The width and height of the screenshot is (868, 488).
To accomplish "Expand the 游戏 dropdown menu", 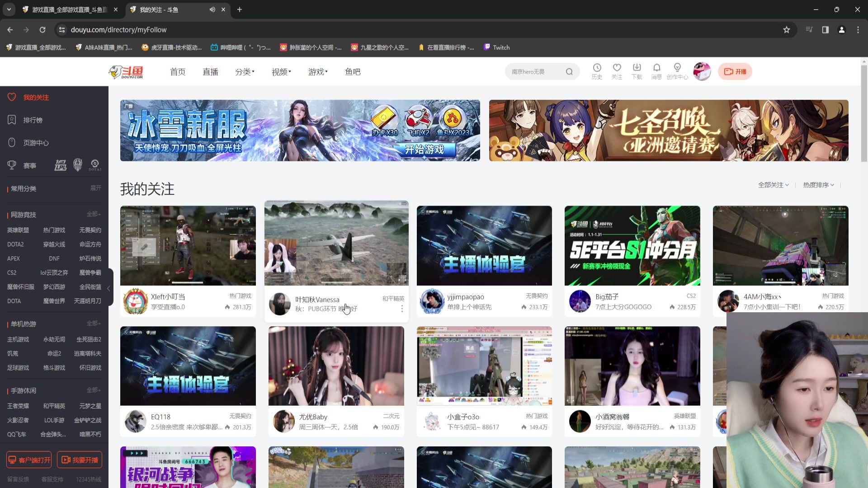I will (318, 72).
